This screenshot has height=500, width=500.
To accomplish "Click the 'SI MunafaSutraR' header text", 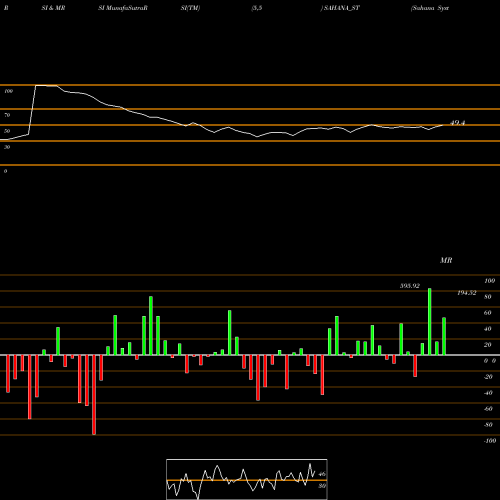I will click(x=123, y=8).
